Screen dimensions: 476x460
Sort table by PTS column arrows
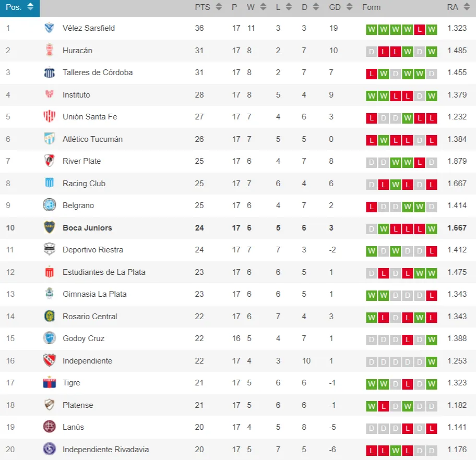[219, 7]
